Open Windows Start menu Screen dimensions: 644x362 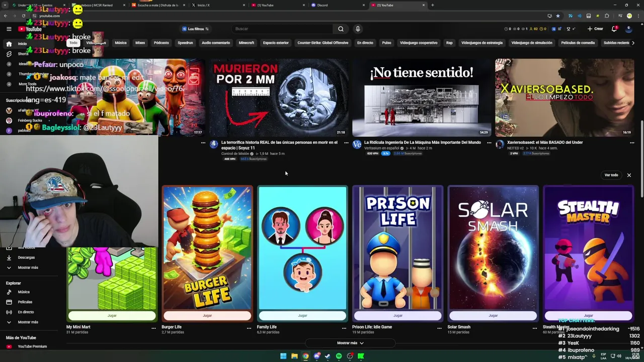click(283, 356)
